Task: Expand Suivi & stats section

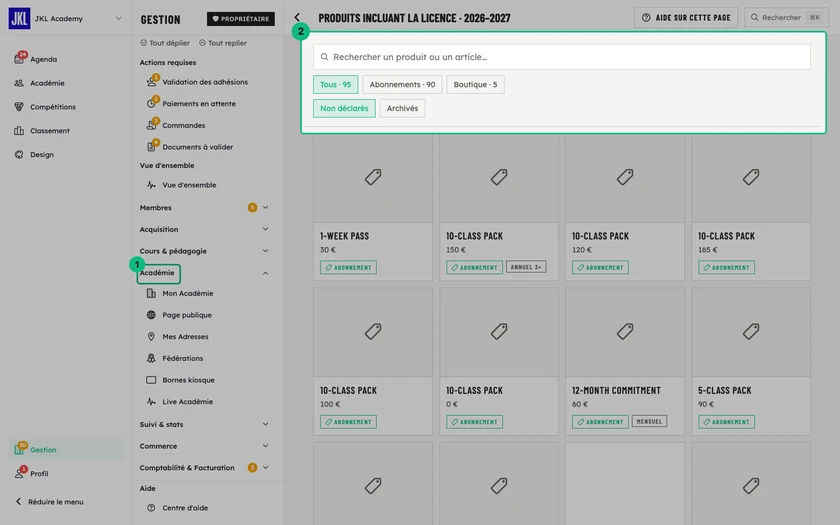Action: pos(265,424)
